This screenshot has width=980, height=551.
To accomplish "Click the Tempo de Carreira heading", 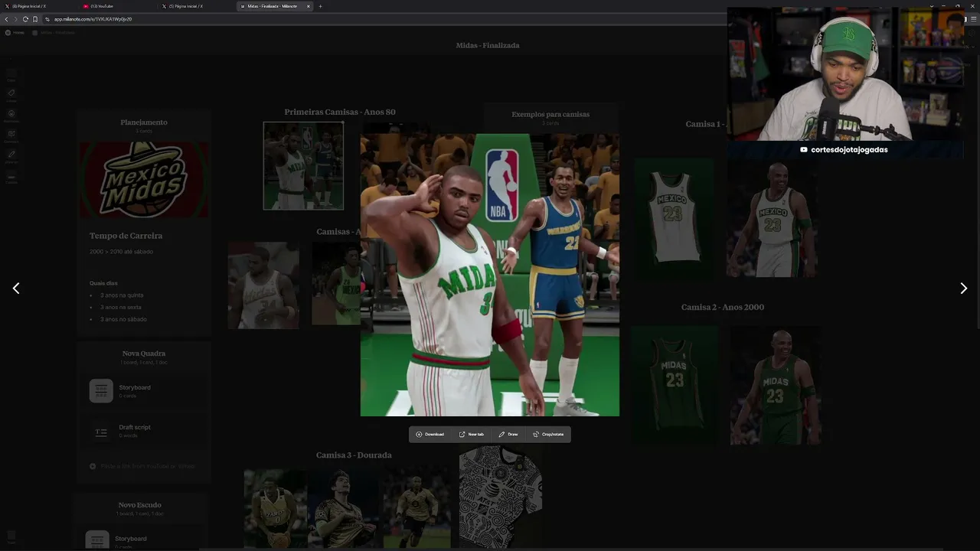I will click(126, 236).
